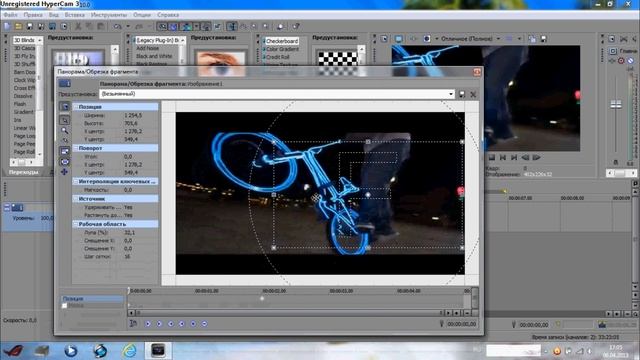This screenshot has width=640, height=360.
Task: Click the Open folder toolbar icon
Action: point(18,27)
